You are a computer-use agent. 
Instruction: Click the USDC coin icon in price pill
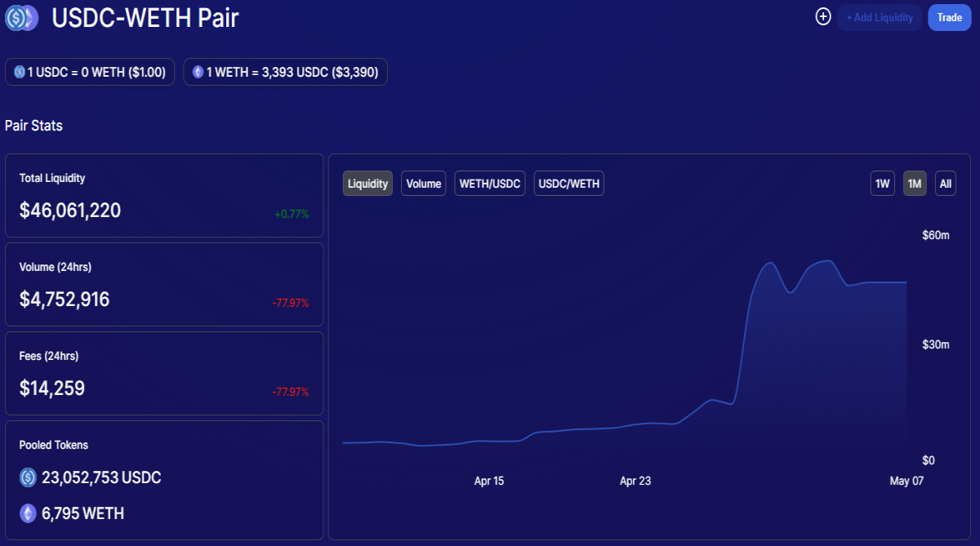pos(20,72)
